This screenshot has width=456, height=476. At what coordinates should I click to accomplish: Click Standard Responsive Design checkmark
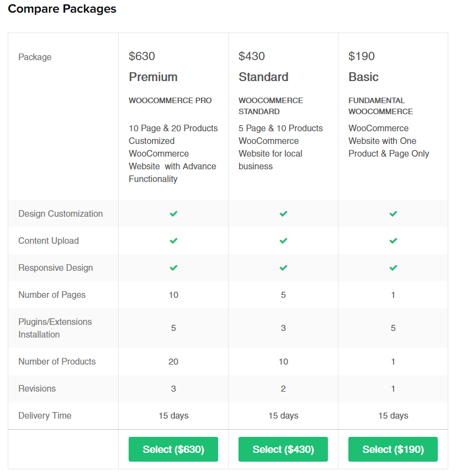click(x=283, y=268)
